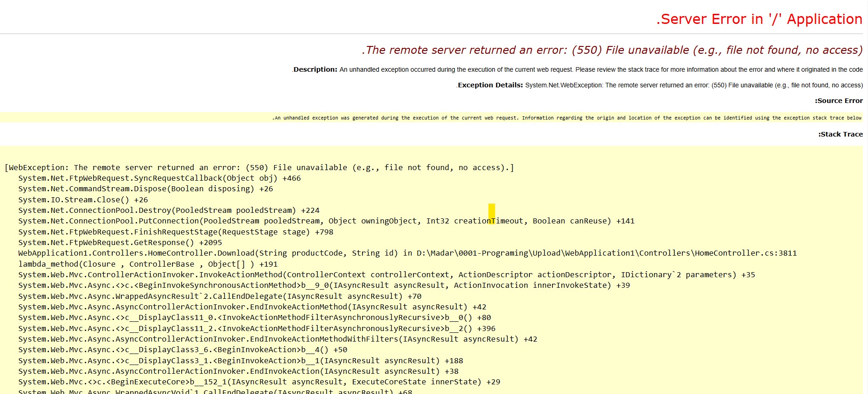Click the lambda_method(Closure ...) stack line
The height and width of the screenshot is (394, 868).
click(x=148, y=264)
